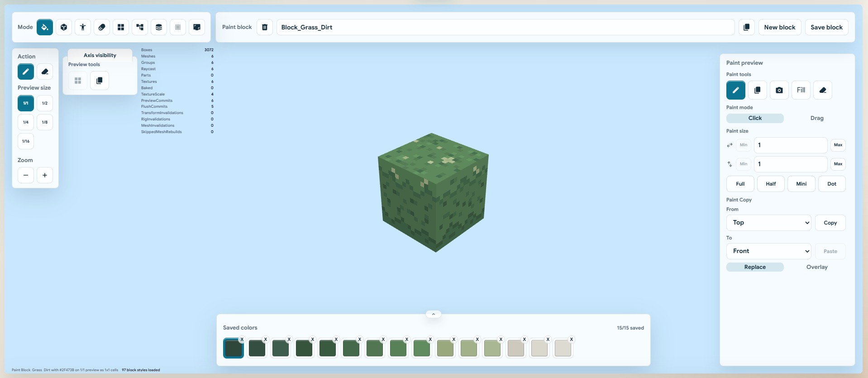
Task: Set preview size to 1/8
Action: (x=45, y=122)
